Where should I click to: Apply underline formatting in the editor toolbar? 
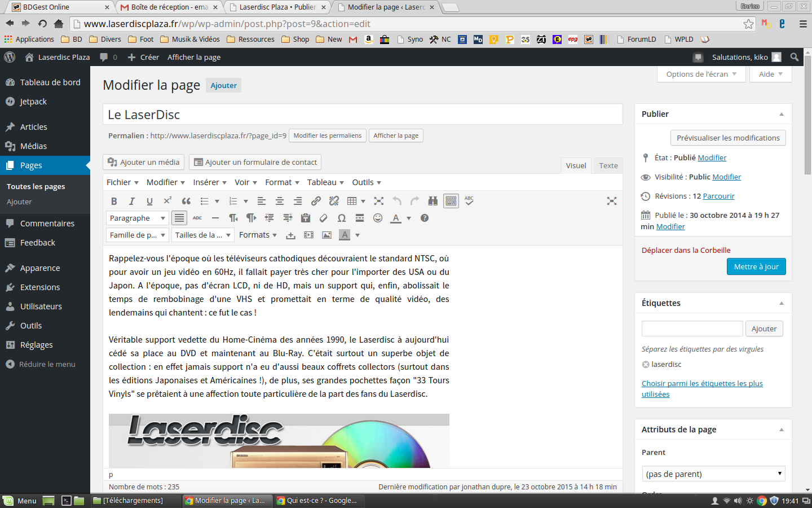pyautogui.click(x=149, y=201)
